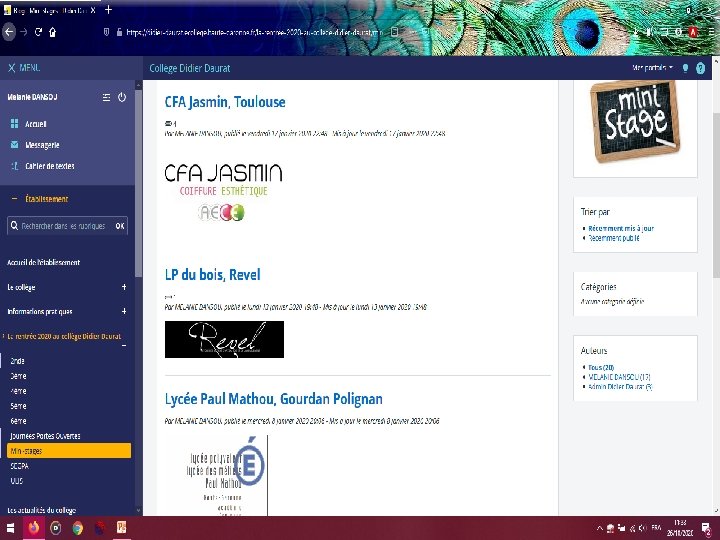The width and height of the screenshot is (720, 540).
Task: Filter authors by Tous (20)
Action: [x=601, y=367]
